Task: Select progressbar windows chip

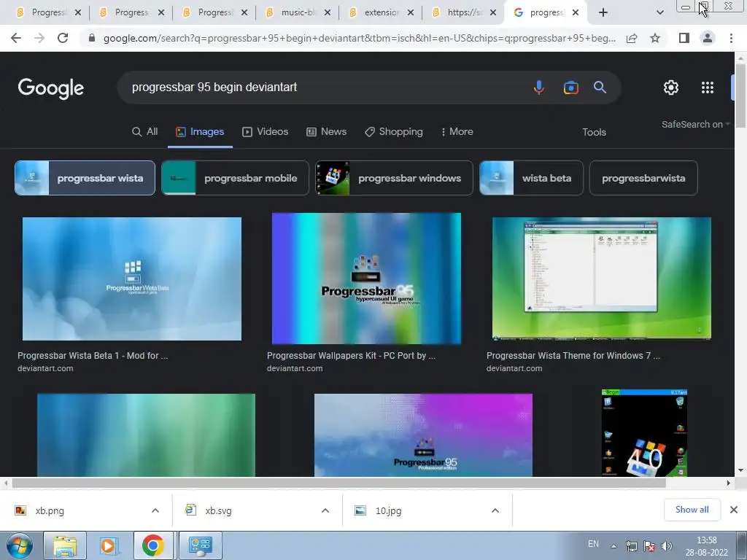Action: (x=395, y=178)
